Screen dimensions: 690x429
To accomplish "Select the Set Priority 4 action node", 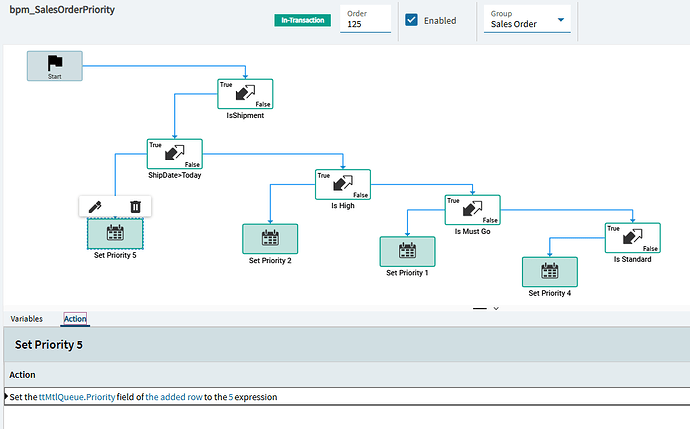I will click(x=550, y=272).
